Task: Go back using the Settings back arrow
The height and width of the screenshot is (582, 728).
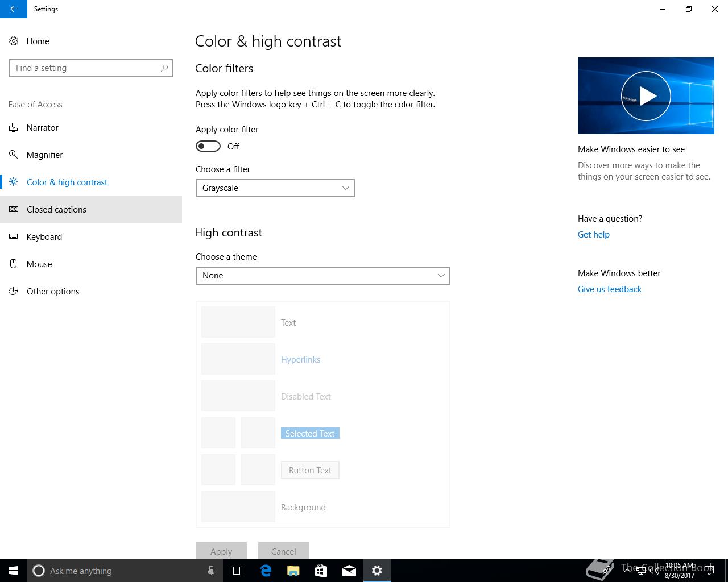Action: pyautogui.click(x=13, y=9)
